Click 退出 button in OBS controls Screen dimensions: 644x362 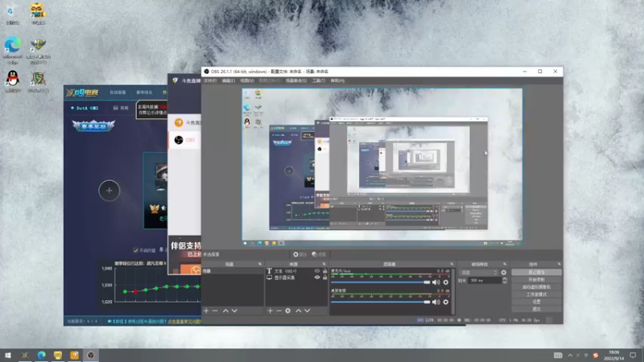click(536, 309)
